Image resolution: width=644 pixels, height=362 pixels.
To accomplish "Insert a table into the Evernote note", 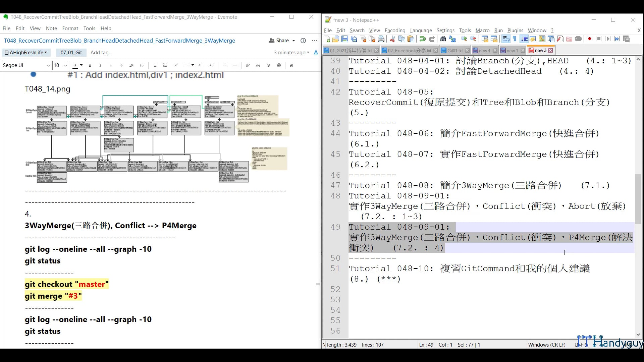I will (x=225, y=65).
